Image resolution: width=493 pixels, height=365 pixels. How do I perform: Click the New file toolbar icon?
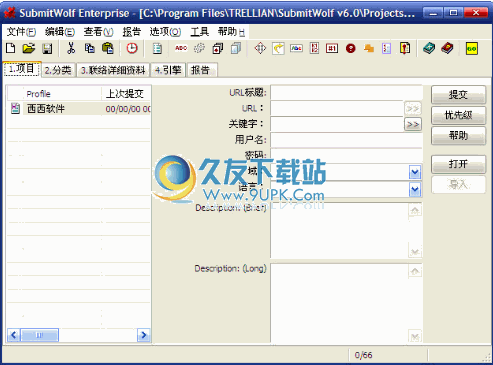(11, 48)
